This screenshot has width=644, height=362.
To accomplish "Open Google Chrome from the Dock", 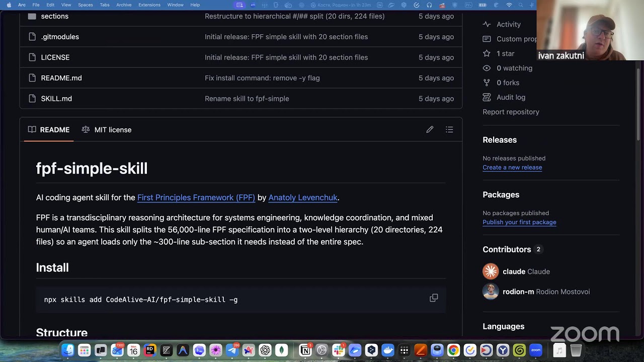I will [x=453, y=350].
